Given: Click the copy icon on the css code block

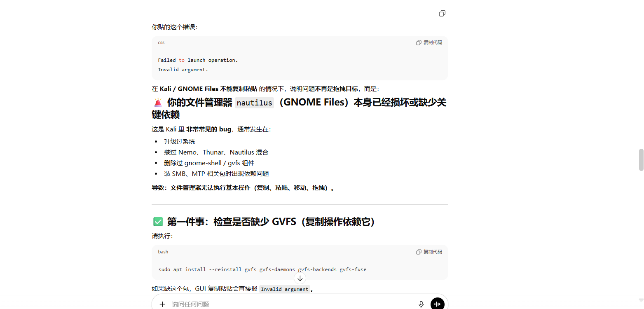Looking at the screenshot, I should 419,42.
